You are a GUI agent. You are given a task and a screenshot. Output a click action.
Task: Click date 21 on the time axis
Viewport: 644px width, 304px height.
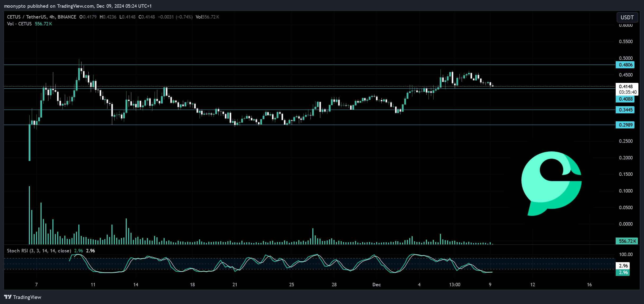click(235, 285)
